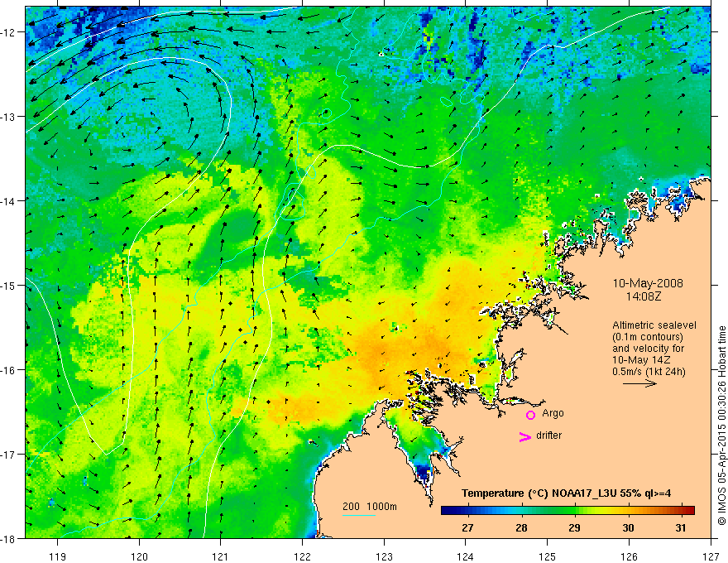Click longitude axis label 120
728x563 pixels.
tap(139, 556)
